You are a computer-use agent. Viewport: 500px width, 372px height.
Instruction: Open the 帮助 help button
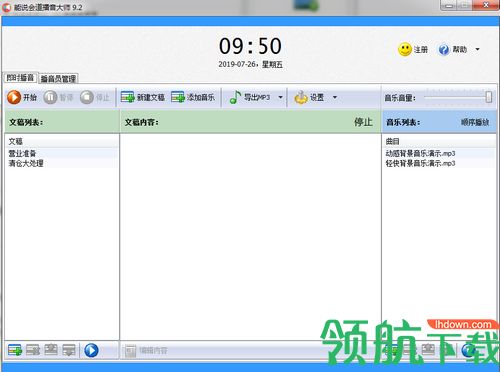[x=453, y=50]
